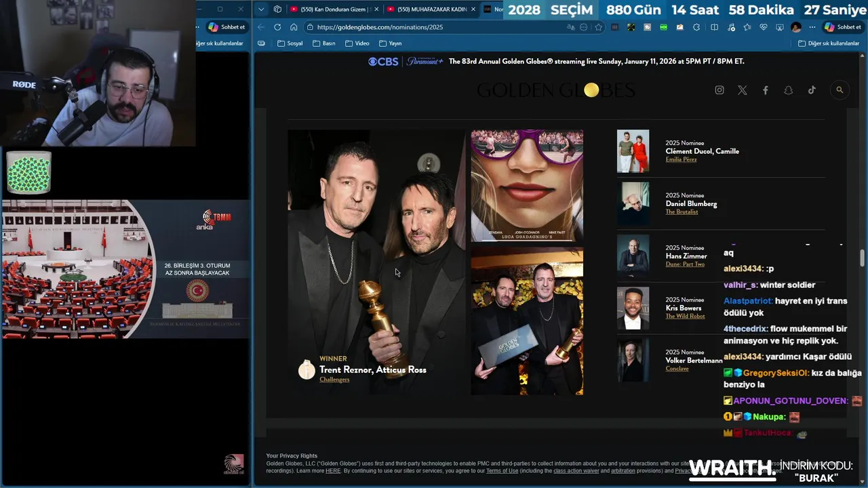
Task: Open Golden Globes TikTok icon
Action: click(812, 90)
